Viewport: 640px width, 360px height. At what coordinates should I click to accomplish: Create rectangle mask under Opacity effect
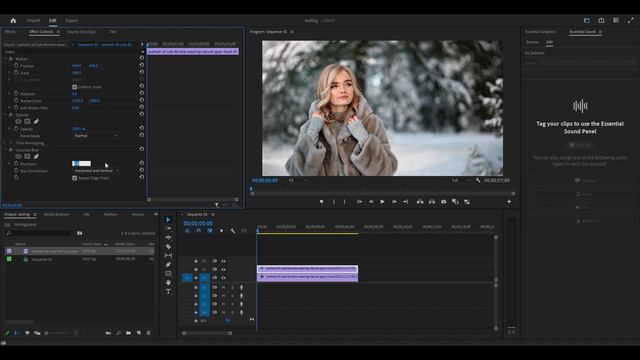click(x=27, y=122)
